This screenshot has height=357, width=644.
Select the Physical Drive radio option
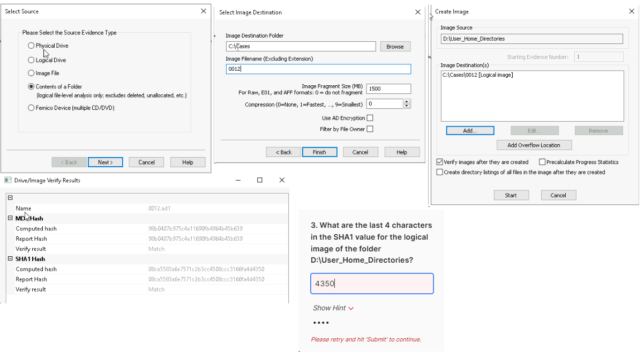(31, 46)
